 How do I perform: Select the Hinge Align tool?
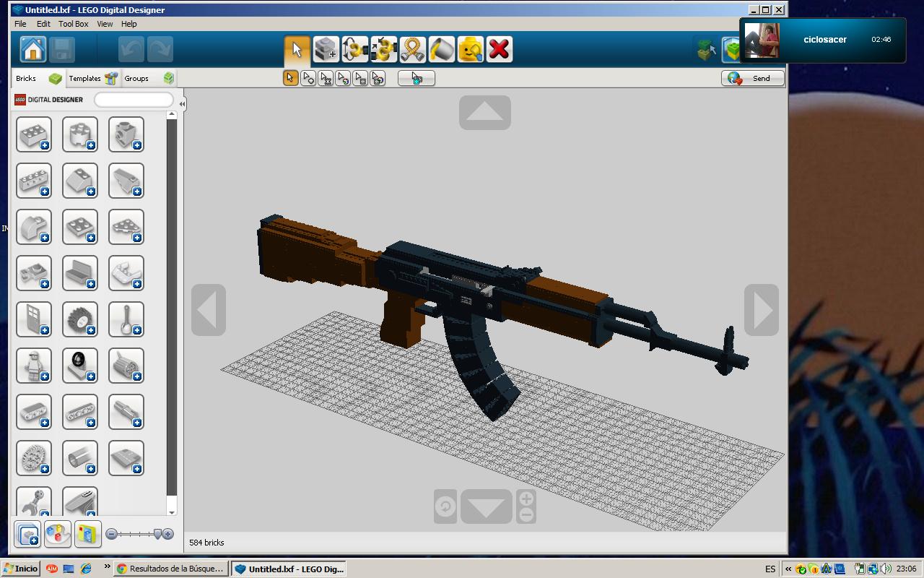[384, 49]
